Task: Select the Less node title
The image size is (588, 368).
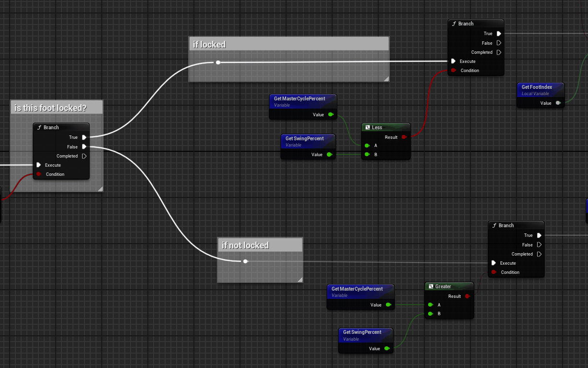Action: 377,127
